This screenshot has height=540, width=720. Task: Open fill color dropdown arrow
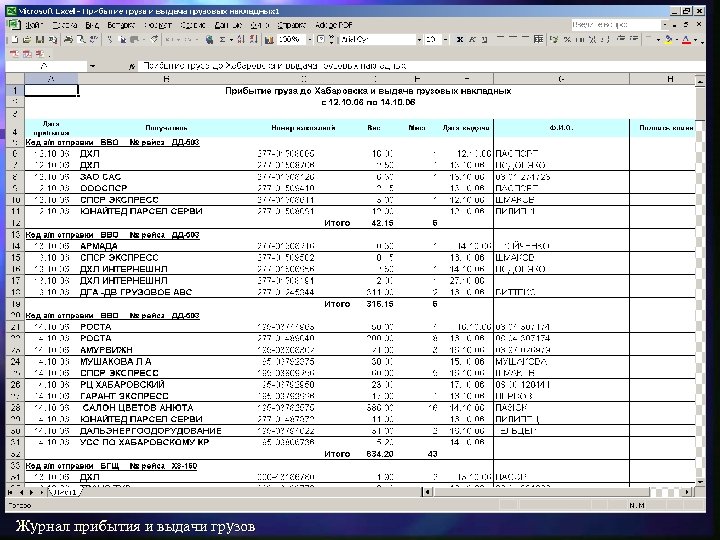coord(677,40)
